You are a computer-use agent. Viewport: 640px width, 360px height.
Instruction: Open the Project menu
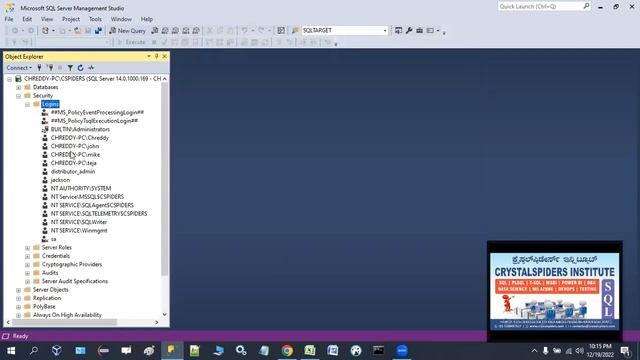point(71,19)
